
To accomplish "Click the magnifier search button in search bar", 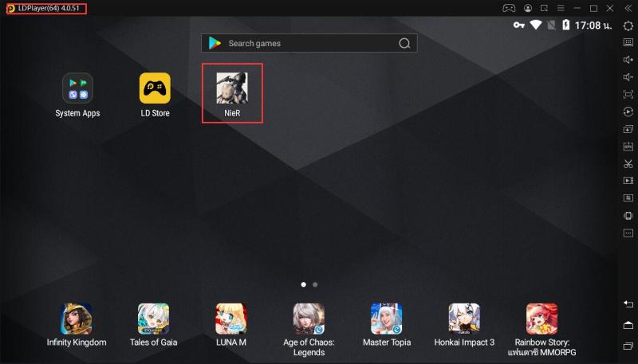I will (404, 43).
